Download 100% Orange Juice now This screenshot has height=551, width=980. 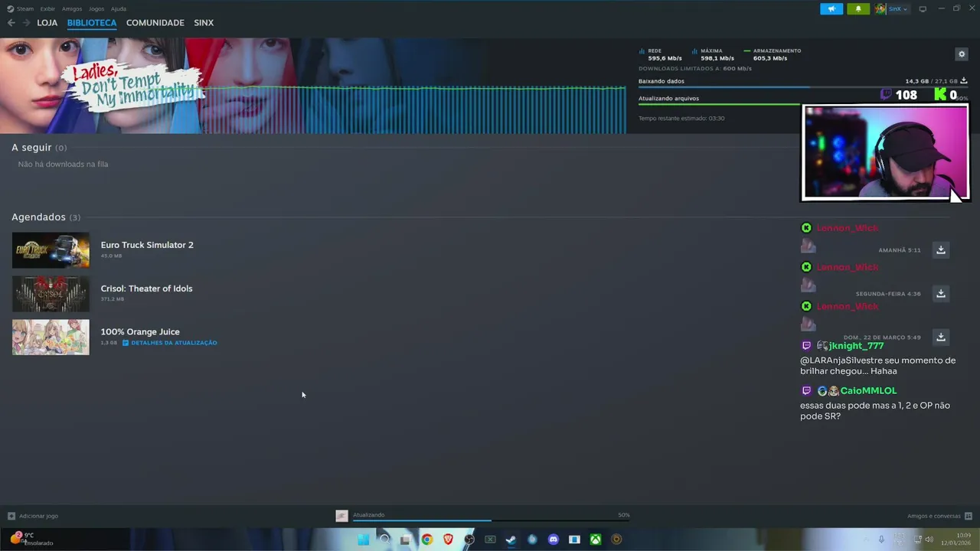pyautogui.click(x=941, y=337)
